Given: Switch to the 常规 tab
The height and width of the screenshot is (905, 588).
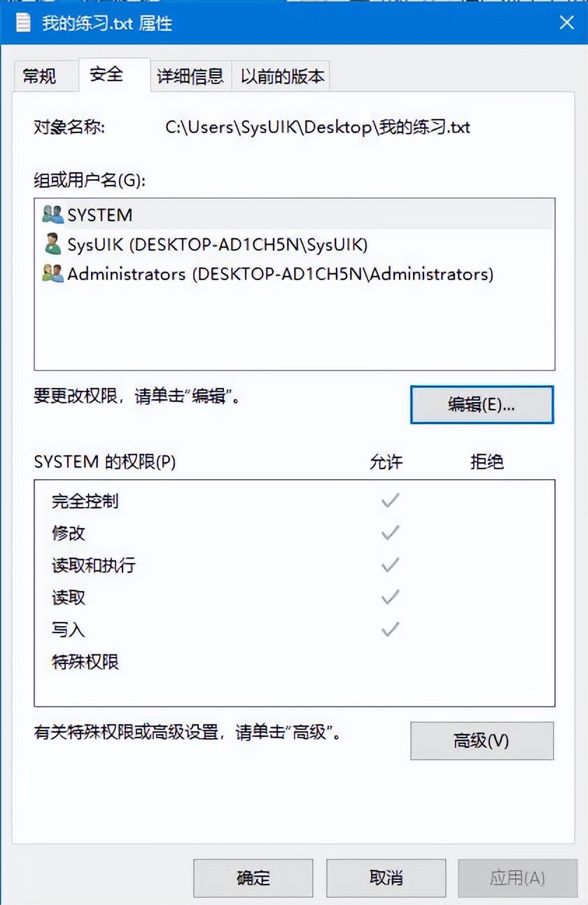Looking at the screenshot, I should click(x=45, y=75).
